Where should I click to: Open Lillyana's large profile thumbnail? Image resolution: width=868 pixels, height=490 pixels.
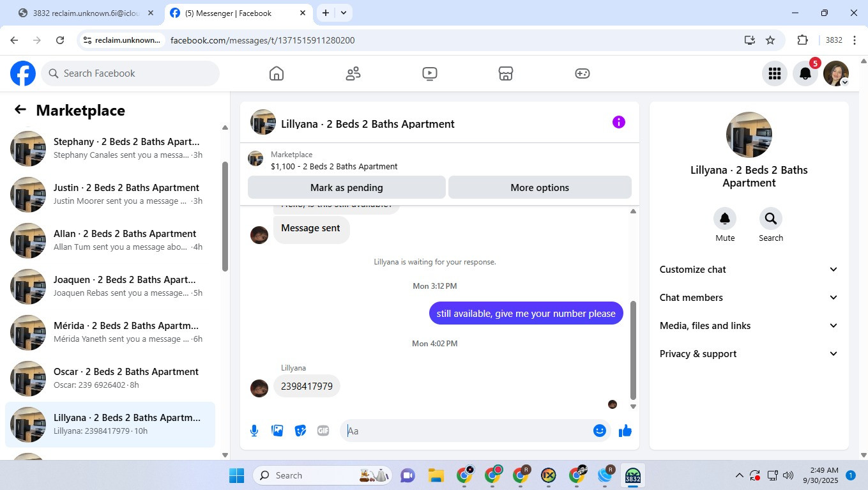(x=749, y=135)
